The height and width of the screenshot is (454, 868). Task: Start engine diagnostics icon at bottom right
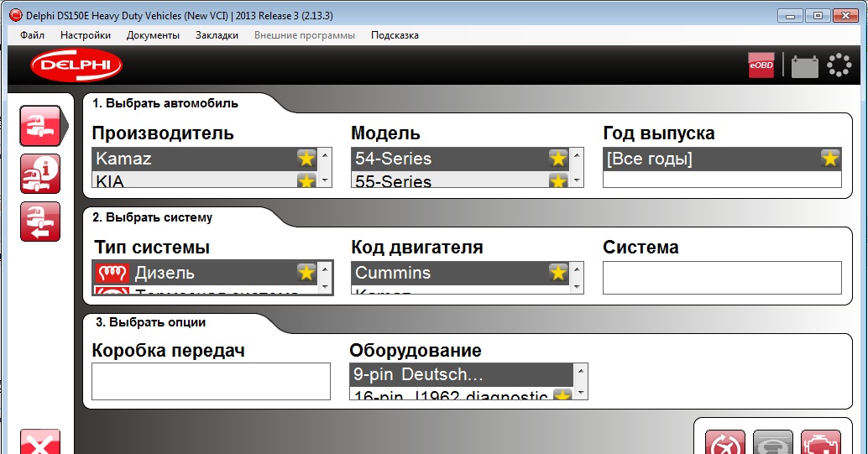(x=821, y=441)
